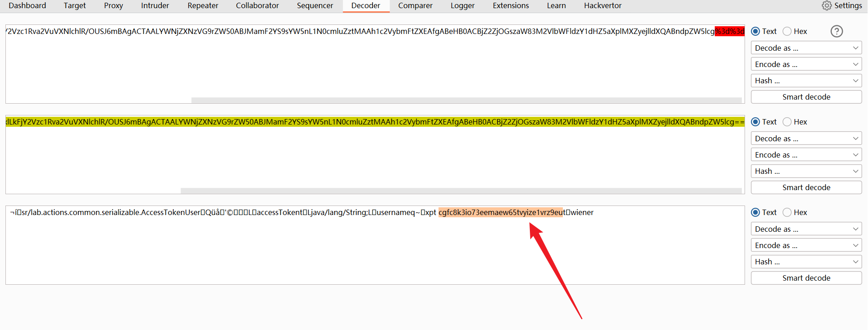
Task: Select the Decoder tab
Action: [x=366, y=5]
